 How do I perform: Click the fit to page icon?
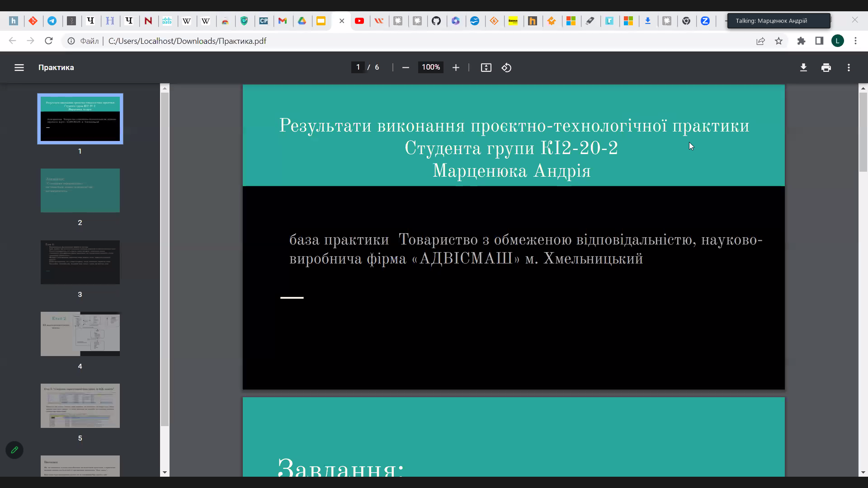486,67
